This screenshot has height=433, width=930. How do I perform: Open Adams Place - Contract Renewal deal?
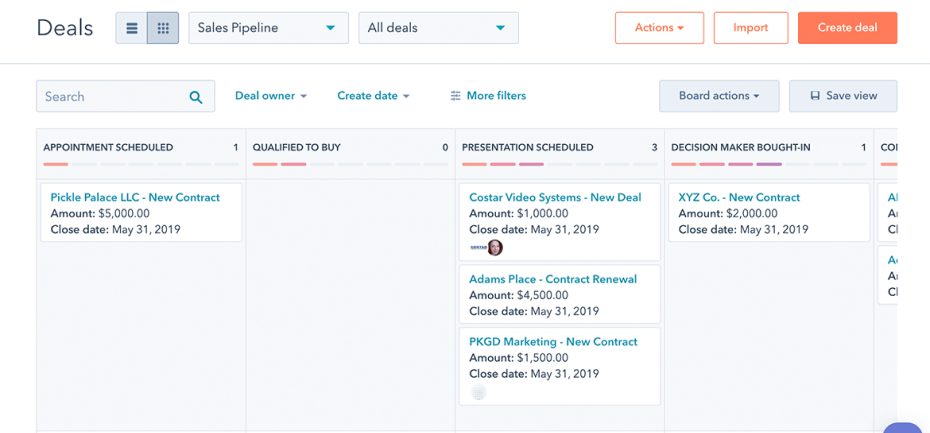(553, 279)
